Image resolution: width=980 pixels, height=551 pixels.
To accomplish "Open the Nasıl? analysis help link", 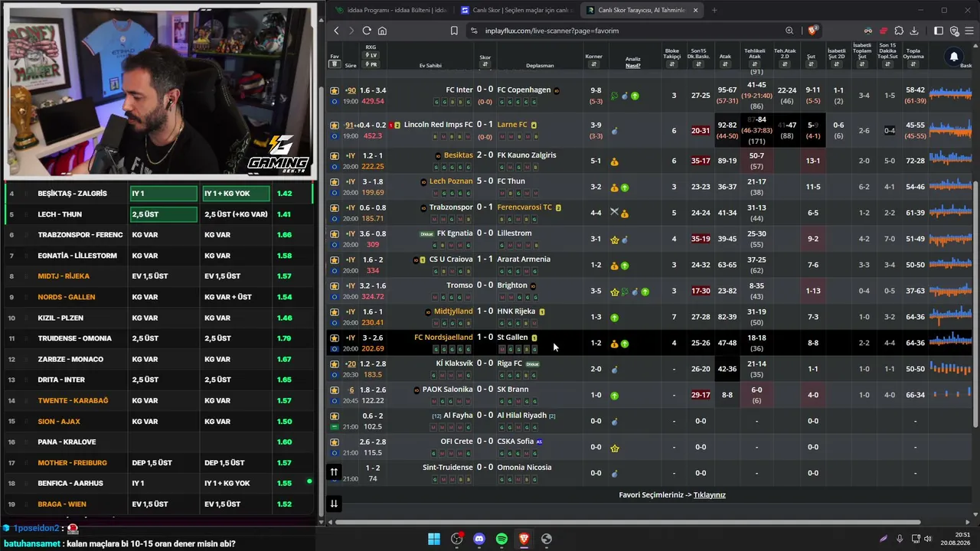I will (x=633, y=66).
